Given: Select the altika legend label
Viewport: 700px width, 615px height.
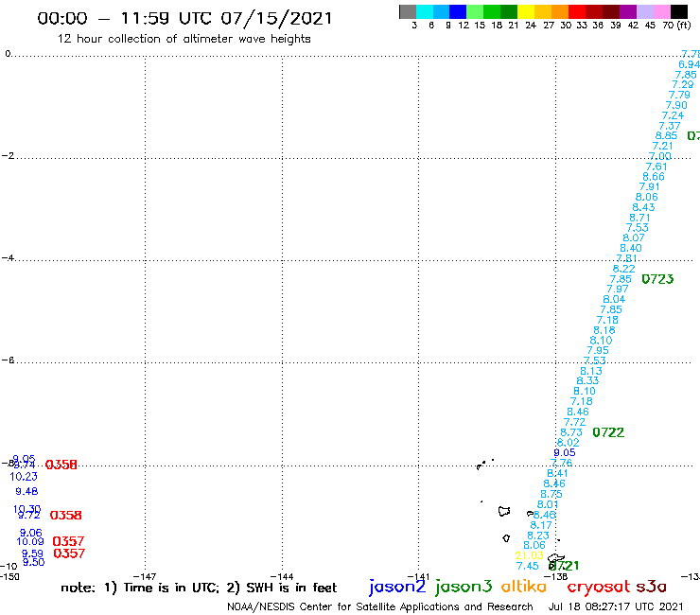Looking at the screenshot, I should pyautogui.click(x=524, y=587).
